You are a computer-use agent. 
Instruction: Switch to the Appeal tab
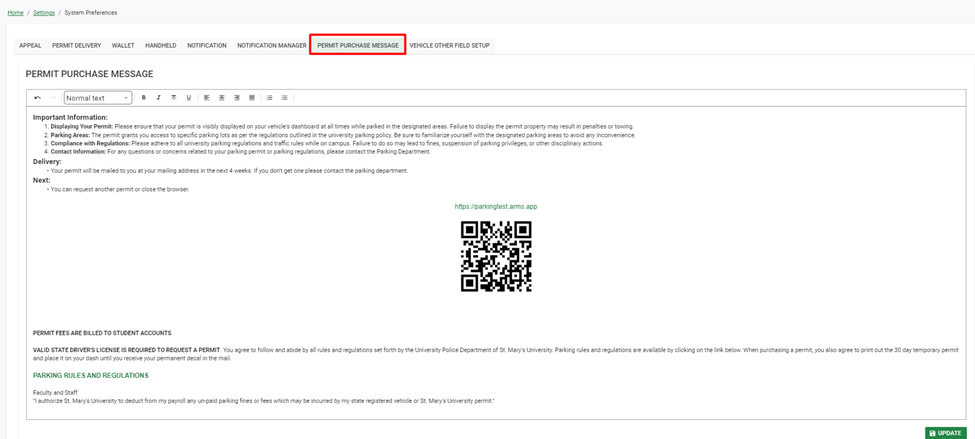pos(30,45)
